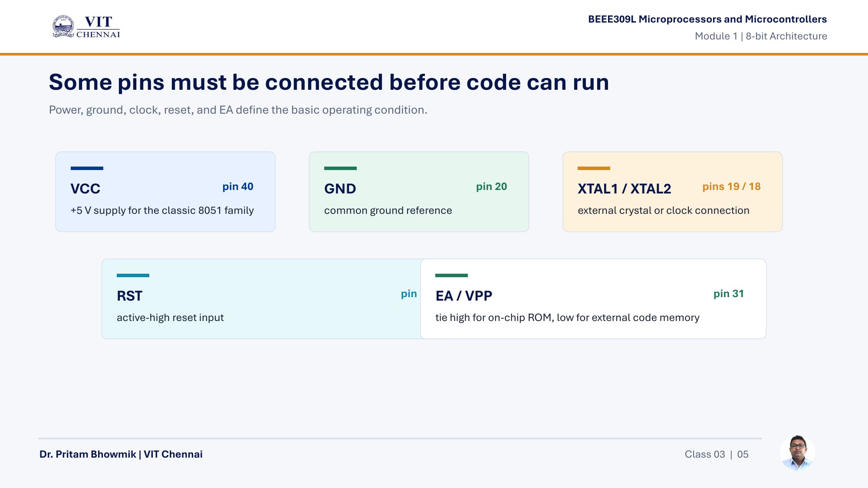The width and height of the screenshot is (868, 488).
Task: Select the VCC pin card heading
Action: tap(85, 189)
